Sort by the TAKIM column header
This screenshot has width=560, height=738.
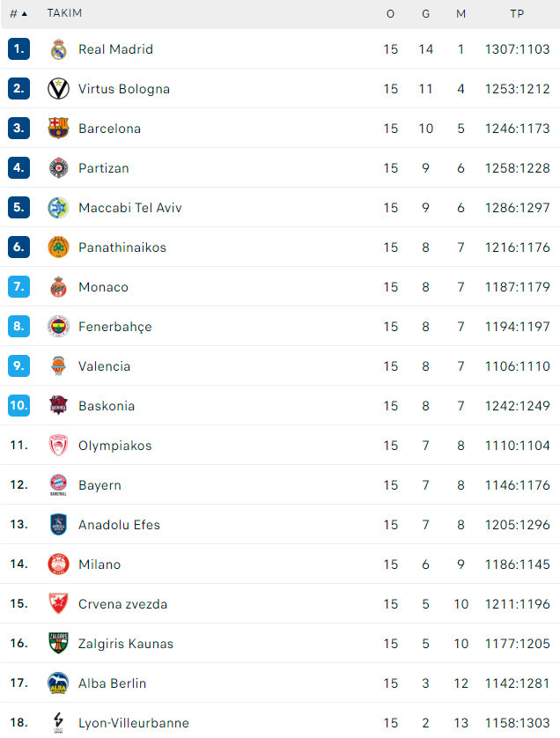pyautogui.click(x=64, y=13)
